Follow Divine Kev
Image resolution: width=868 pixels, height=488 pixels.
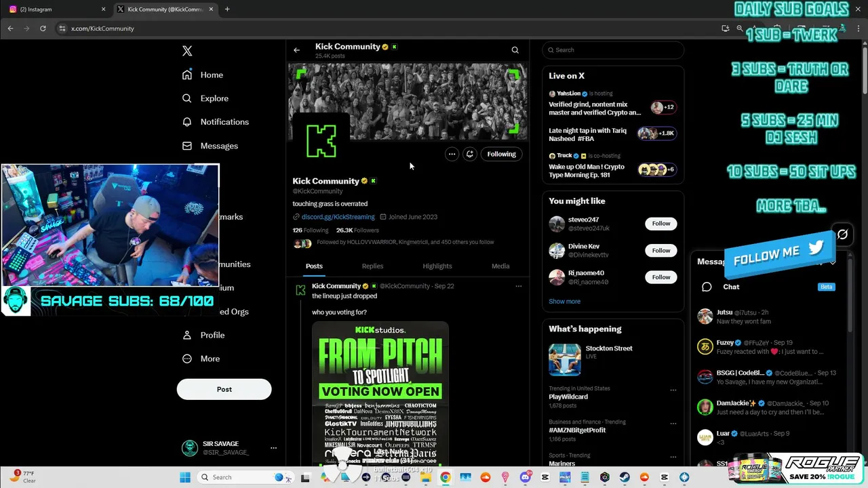click(x=661, y=251)
